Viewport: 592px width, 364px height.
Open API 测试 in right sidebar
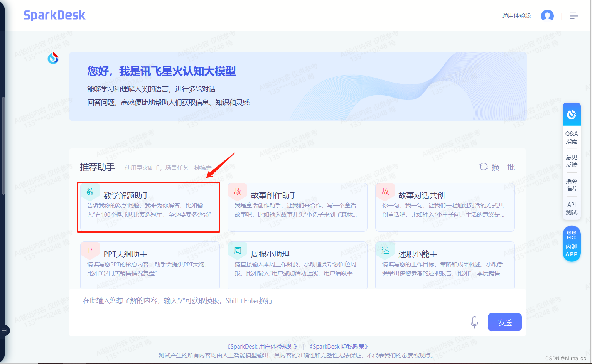(x=572, y=209)
